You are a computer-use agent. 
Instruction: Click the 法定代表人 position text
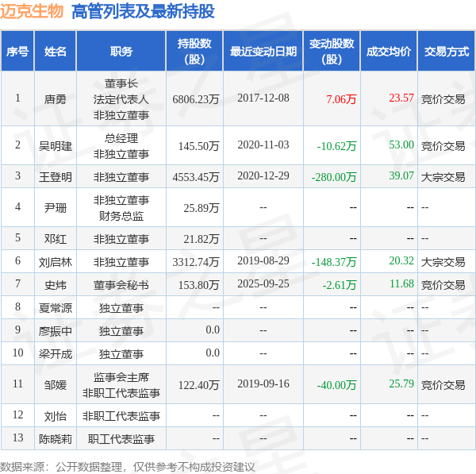click(121, 99)
